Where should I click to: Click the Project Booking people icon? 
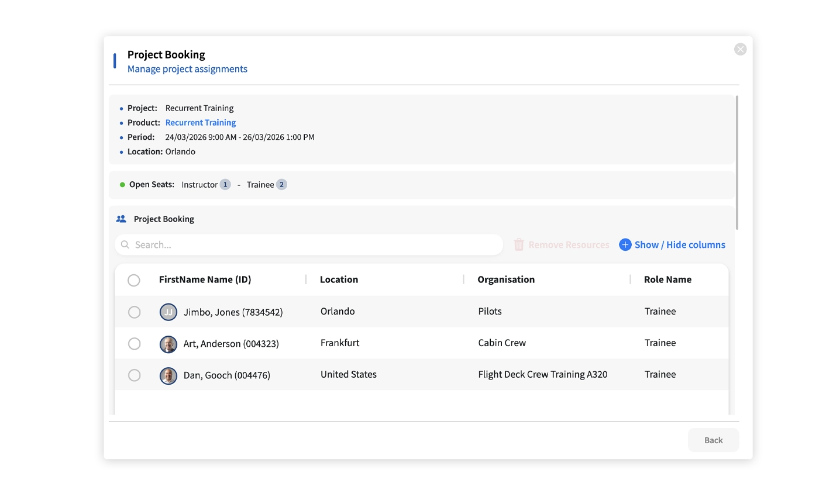[x=121, y=219]
